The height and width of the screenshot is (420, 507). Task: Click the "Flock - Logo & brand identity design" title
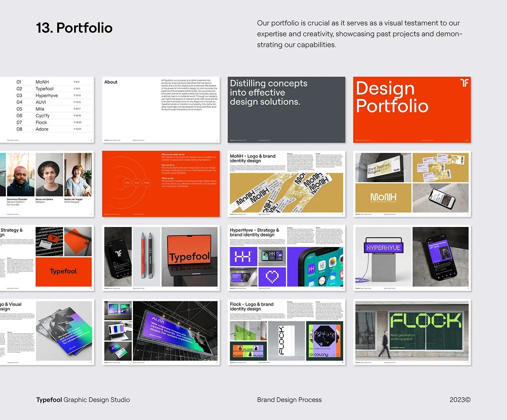pyautogui.click(x=252, y=307)
